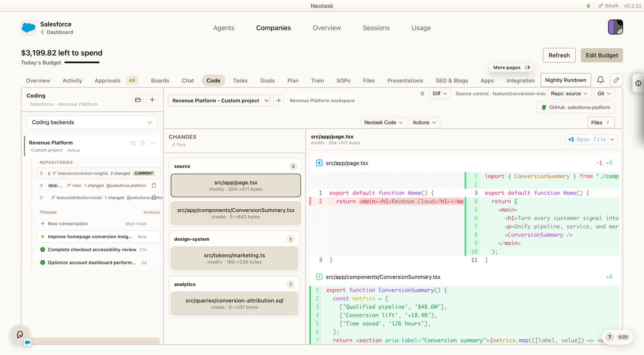Delete the Revenue Platform project via trash icon

click(x=143, y=143)
